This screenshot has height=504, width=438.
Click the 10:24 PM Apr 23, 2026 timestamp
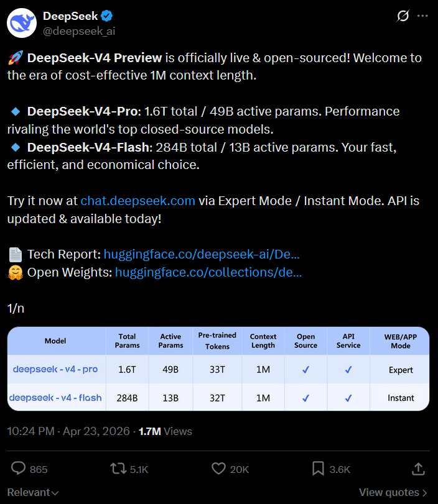[68, 431]
